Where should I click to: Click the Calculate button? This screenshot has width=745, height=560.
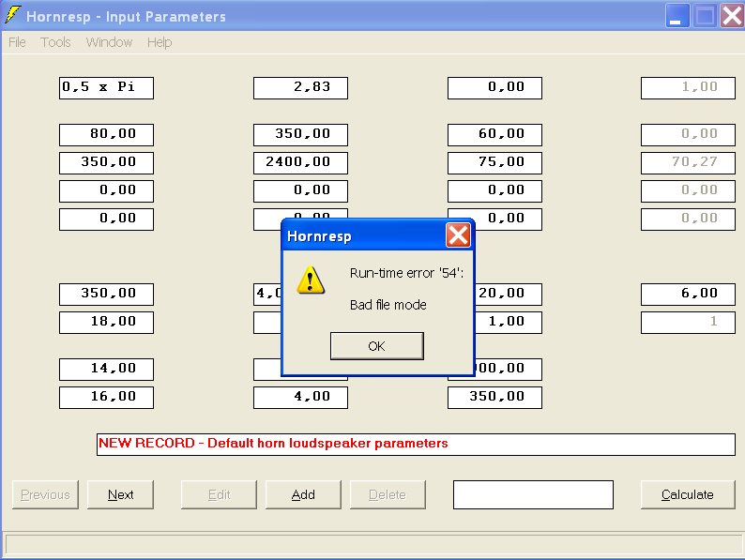click(x=687, y=494)
